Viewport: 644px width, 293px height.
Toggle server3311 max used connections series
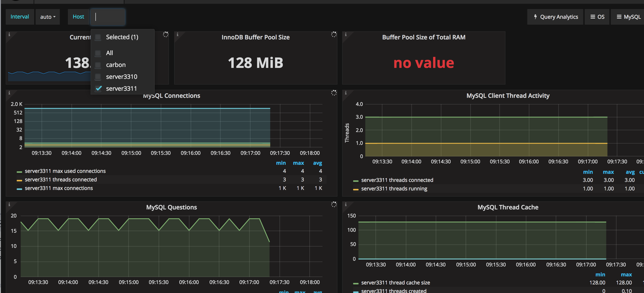pyautogui.click(x=65, y=171)
